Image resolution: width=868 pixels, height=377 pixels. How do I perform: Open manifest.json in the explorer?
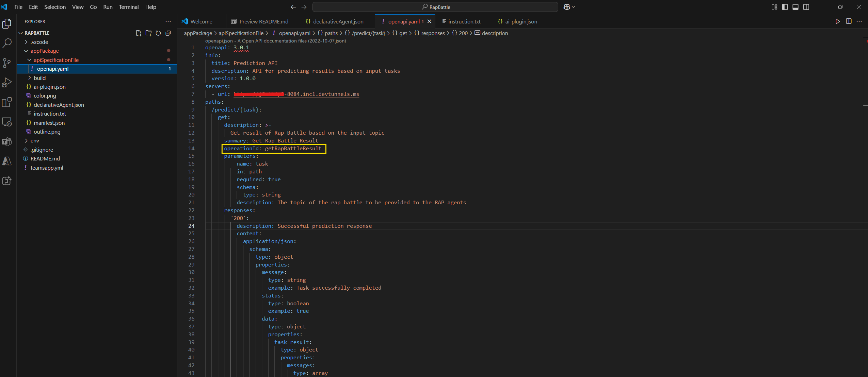[x=97, y=123]
